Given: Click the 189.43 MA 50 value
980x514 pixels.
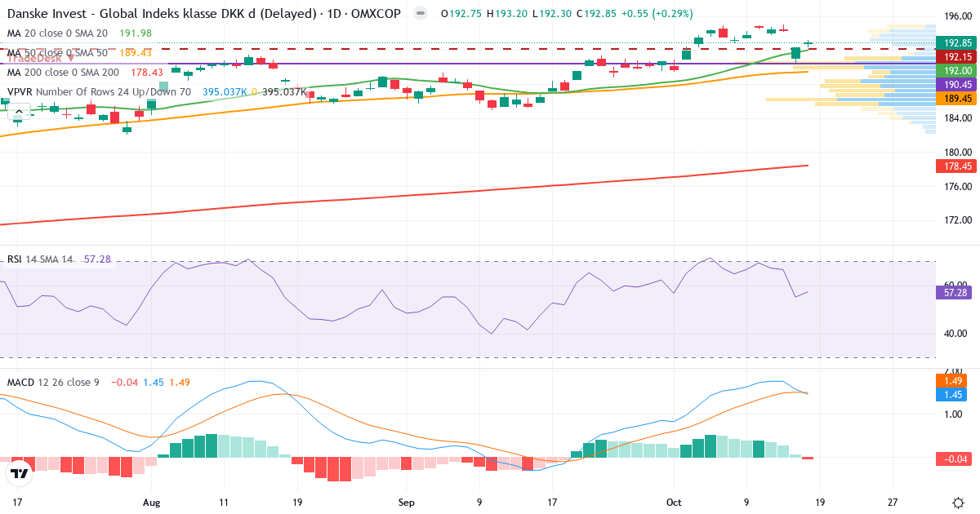Looking at the screenshot, I should click(x=136, y=53).
